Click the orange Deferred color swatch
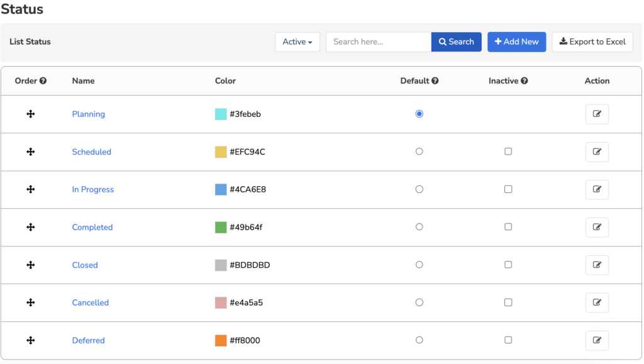The image size is (644, 364). 221,341
